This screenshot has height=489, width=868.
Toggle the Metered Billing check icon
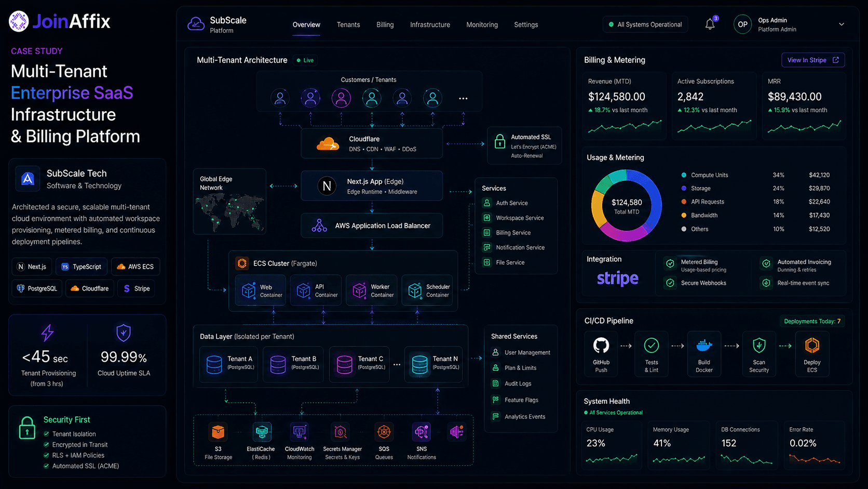coord(670,263)
